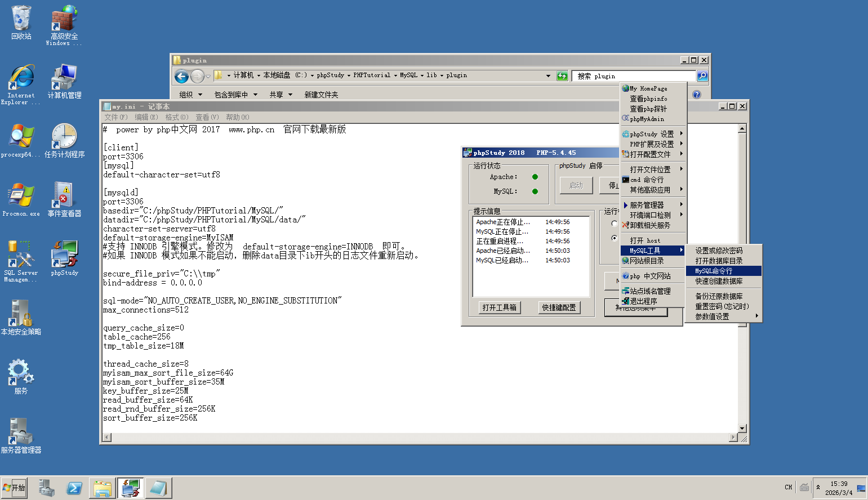This screenshot has width=868, height=500.
Task: Refresh the plugin folder address bar
Action: (562, 76)
